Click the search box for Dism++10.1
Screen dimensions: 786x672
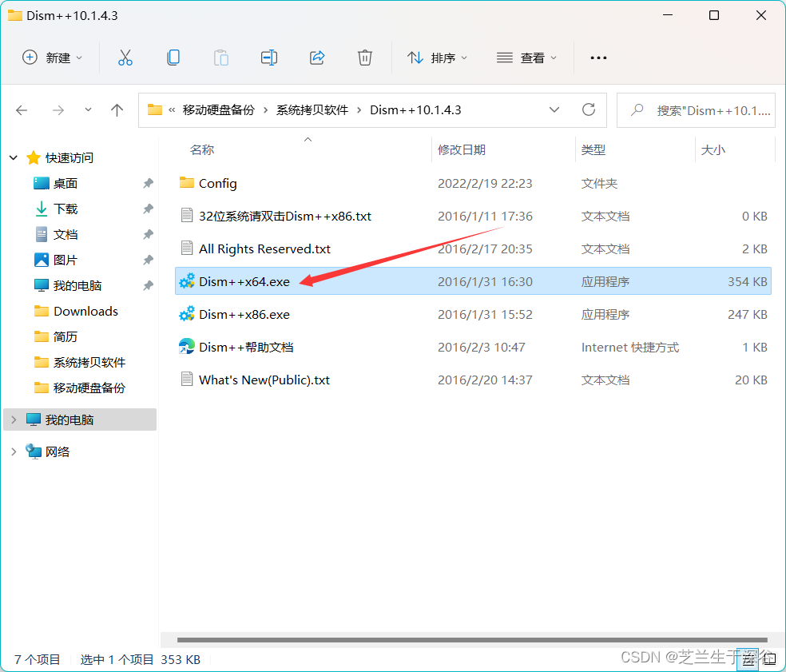[696, 110]
